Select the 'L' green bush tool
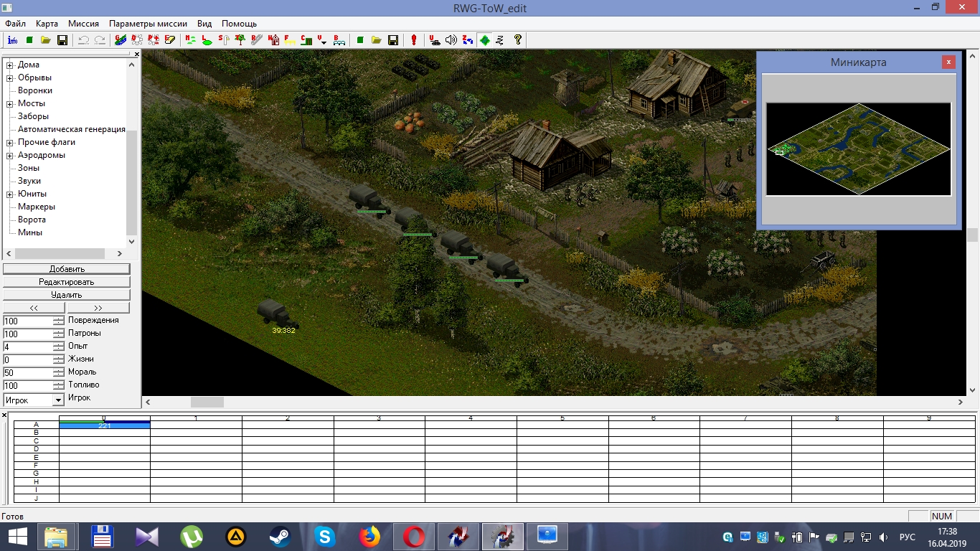Screen dimensions: 980x551 [207, 40]
